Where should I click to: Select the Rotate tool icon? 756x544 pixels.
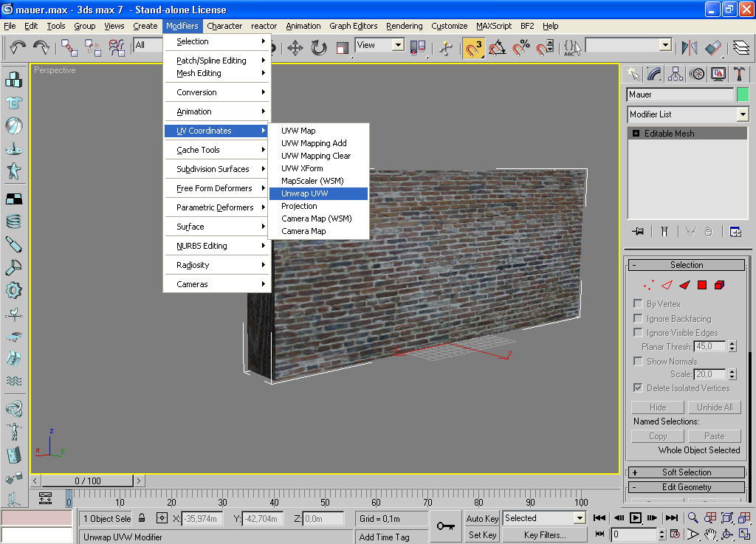pos(319,48)
